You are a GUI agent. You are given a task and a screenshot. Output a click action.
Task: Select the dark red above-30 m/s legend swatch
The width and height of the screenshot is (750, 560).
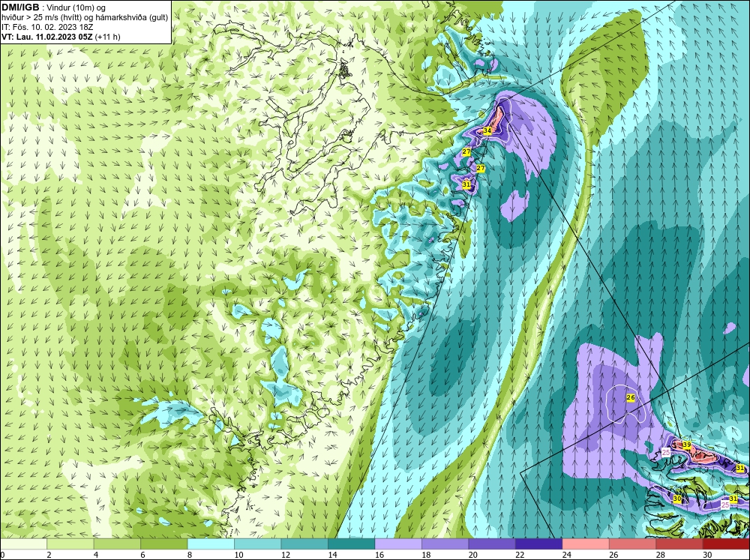click(x=726, y=544)
